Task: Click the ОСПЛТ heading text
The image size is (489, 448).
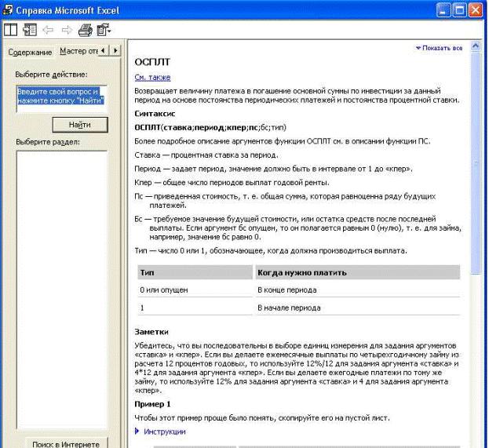Action: tap(152, 62)
